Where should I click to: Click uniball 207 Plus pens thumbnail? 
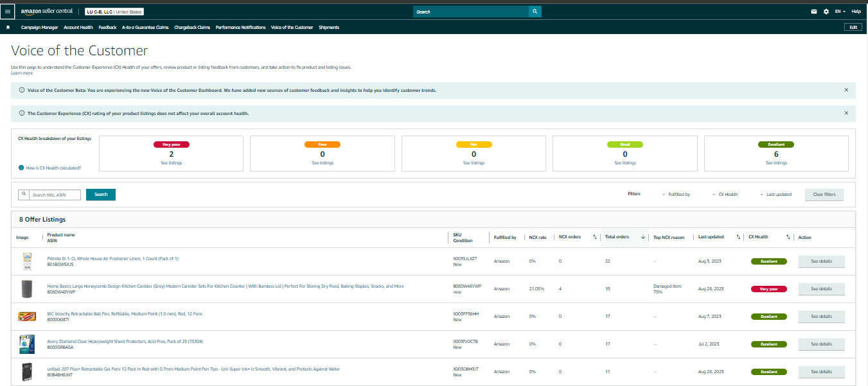27,372
